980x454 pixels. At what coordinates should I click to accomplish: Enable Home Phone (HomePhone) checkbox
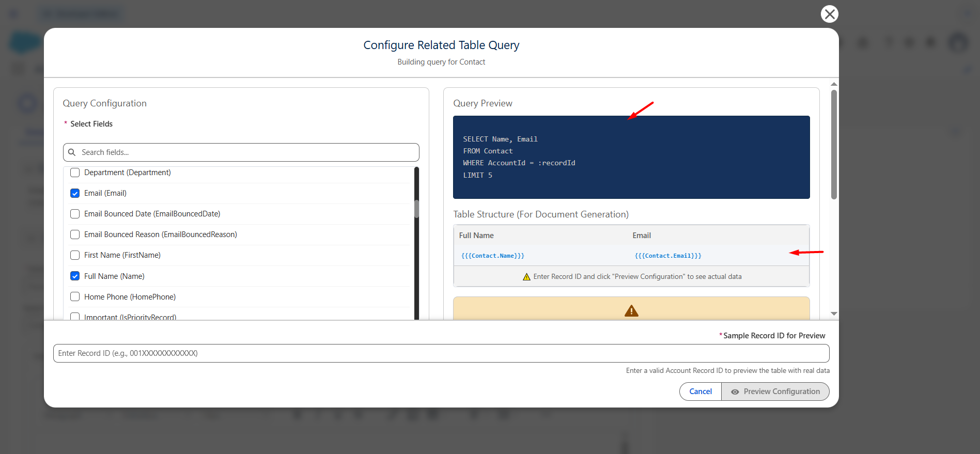pyautogui.click(x=75, y=296)
